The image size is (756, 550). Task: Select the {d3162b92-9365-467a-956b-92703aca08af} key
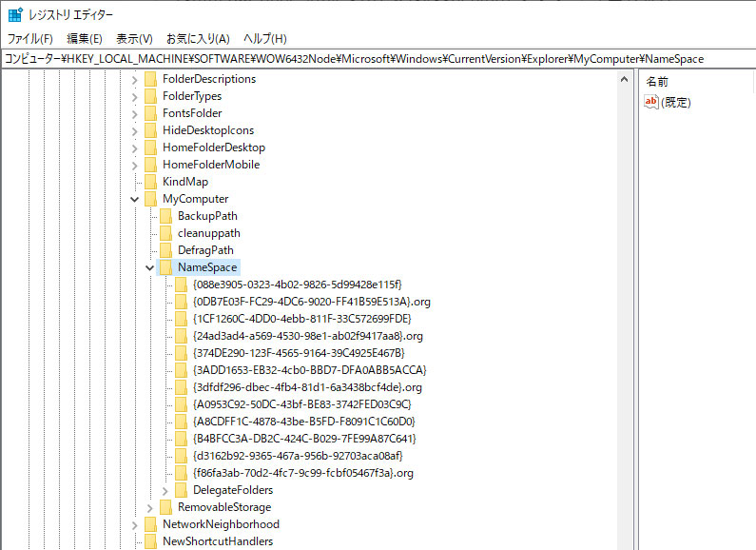point(298,456)
